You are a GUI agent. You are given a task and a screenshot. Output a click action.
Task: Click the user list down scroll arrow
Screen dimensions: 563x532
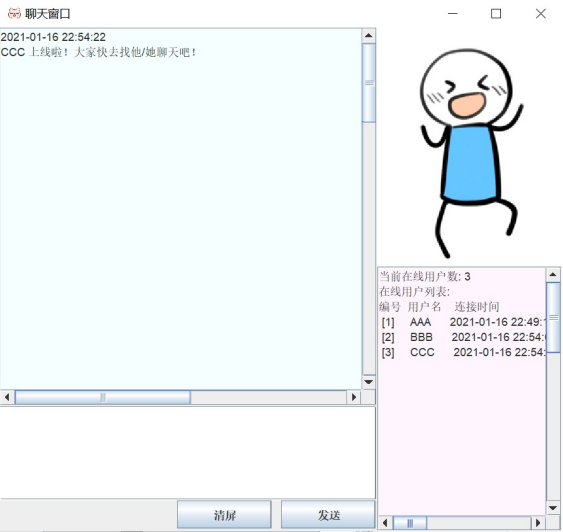point(553,508)
